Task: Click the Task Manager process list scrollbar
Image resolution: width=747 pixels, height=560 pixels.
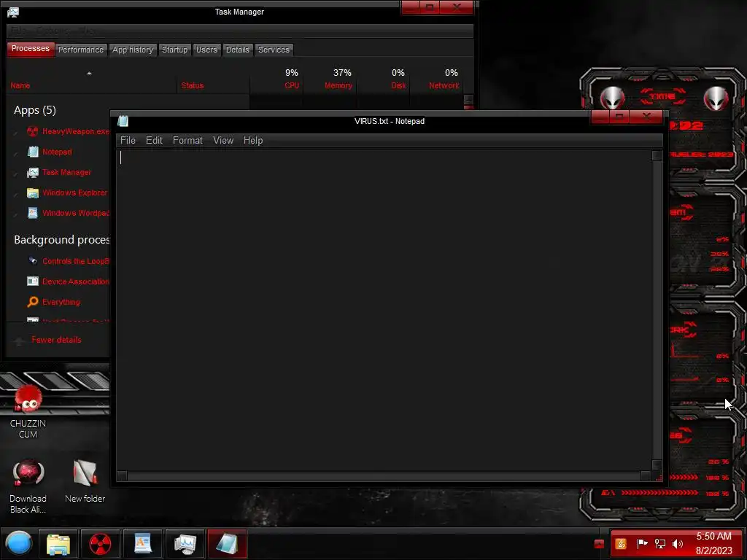Action: point(469,101)
